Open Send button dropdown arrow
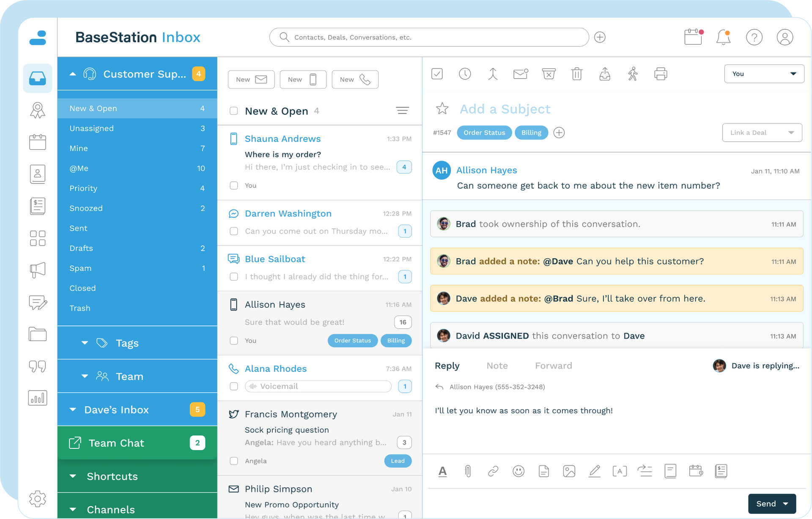812x519 pixels. pyautogui.click(x=786, y=504)
